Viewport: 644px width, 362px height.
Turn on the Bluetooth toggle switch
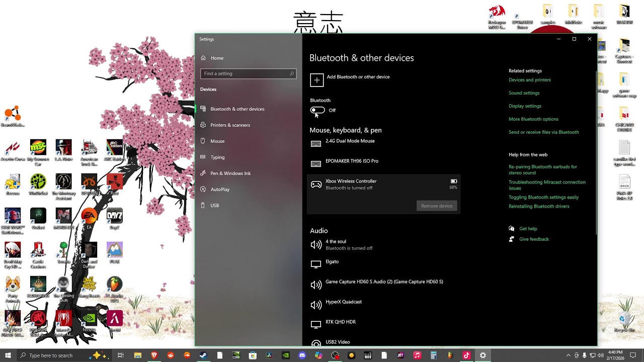[317, 110]
